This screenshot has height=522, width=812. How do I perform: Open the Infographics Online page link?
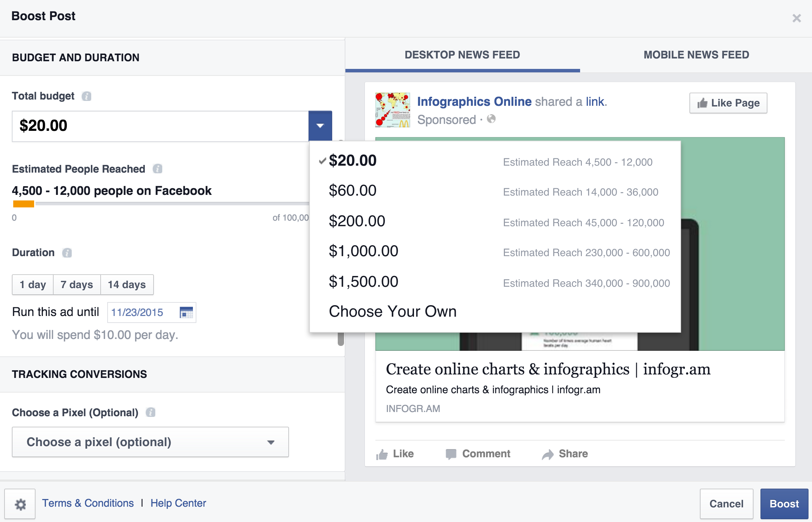[x=474, y=102]
